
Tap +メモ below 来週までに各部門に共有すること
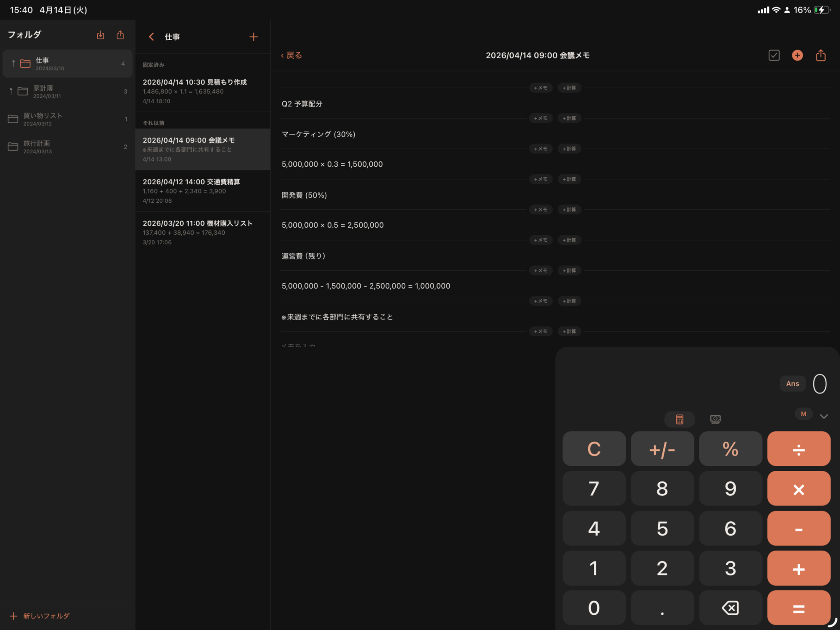540,331
